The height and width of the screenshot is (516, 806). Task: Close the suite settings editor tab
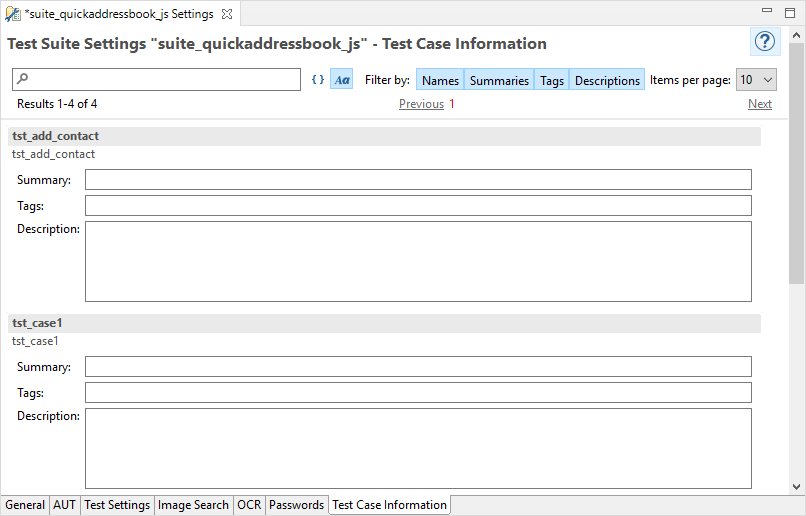(x=227, y=14)
